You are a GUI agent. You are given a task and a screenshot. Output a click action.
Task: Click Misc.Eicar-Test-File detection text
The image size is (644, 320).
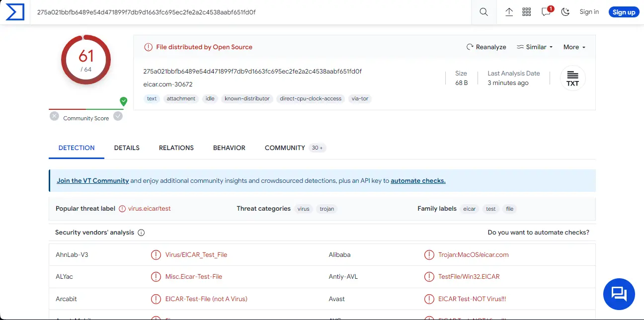coord(194,277)
